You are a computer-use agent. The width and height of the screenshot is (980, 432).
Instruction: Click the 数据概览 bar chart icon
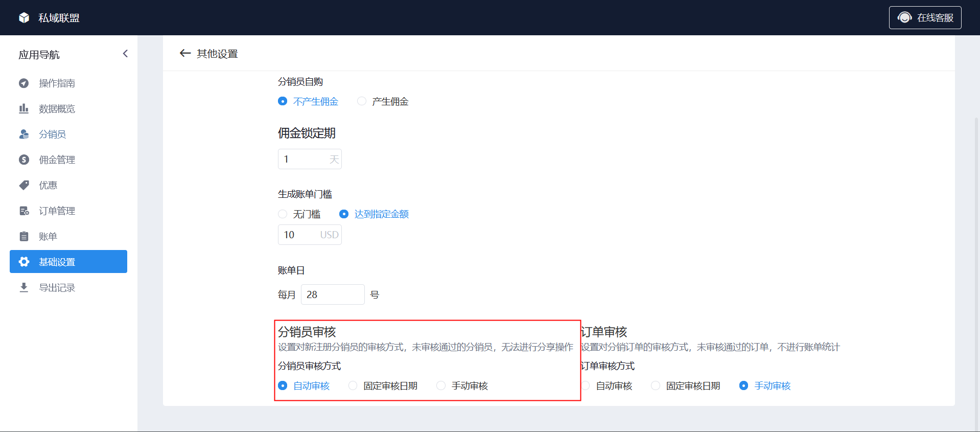pos(24,108)
